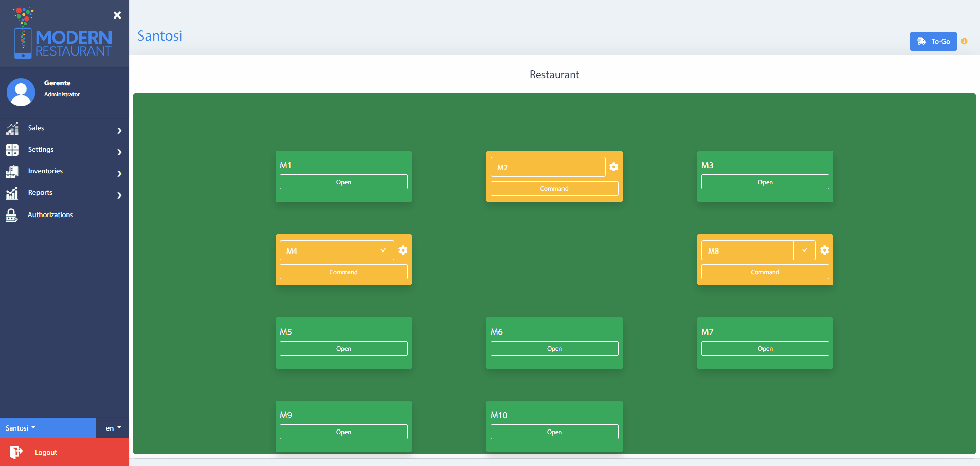Image resolution: width=980 pixels, height=466 pixels.
Task: Click the gear icon on table M2
Action: pos(613,167)
